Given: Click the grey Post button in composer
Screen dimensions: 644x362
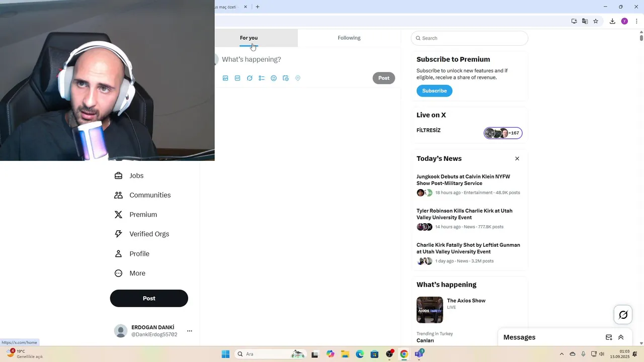Looking at the screenshot, I should (384, 78).
